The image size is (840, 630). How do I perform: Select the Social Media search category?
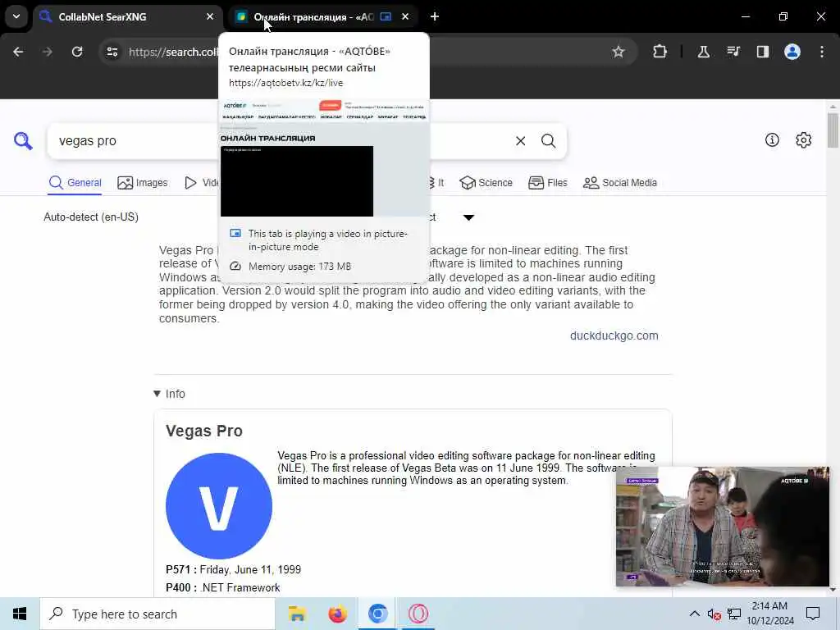[620, 183]
